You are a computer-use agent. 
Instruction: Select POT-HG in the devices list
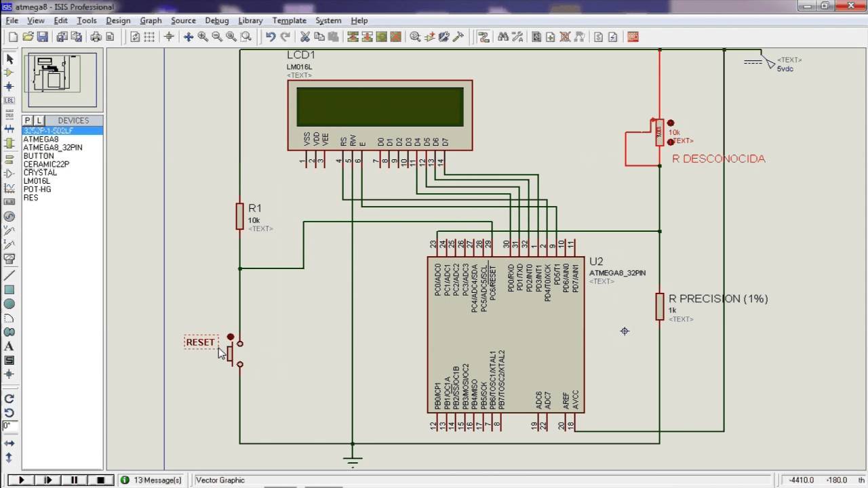point(37,189)
